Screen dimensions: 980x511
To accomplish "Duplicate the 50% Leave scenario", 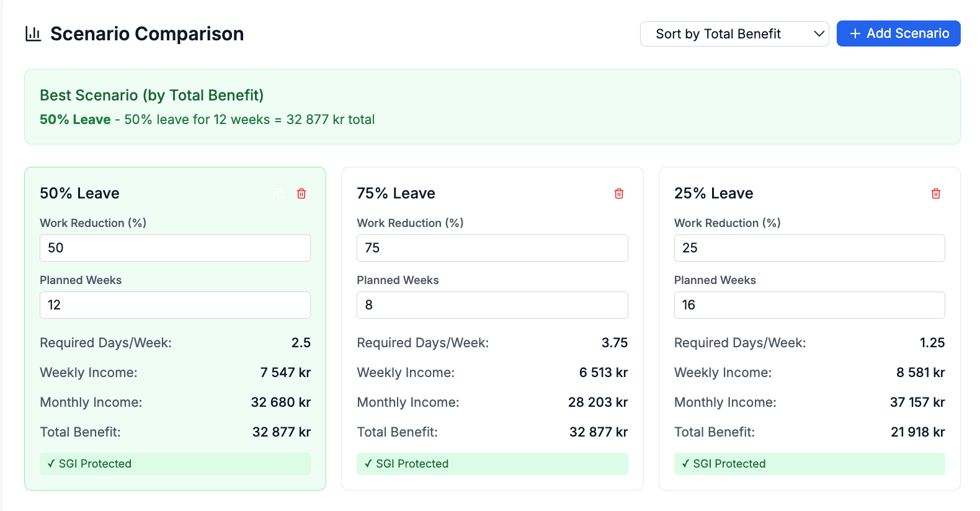I will (280, 193).
